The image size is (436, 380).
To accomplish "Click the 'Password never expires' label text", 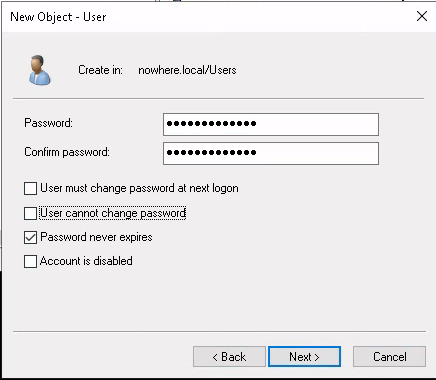I will pos(96,237).
